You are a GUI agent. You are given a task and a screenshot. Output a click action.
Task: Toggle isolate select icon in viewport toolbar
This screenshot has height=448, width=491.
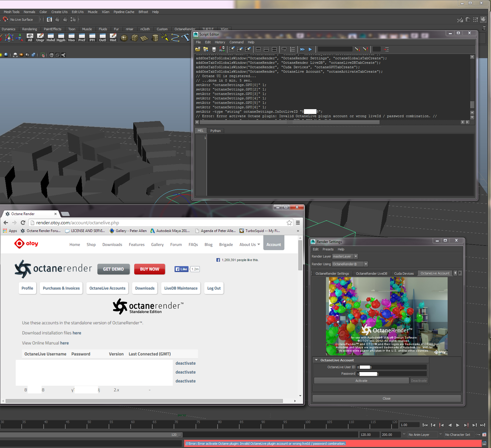(x=43, y=55)
